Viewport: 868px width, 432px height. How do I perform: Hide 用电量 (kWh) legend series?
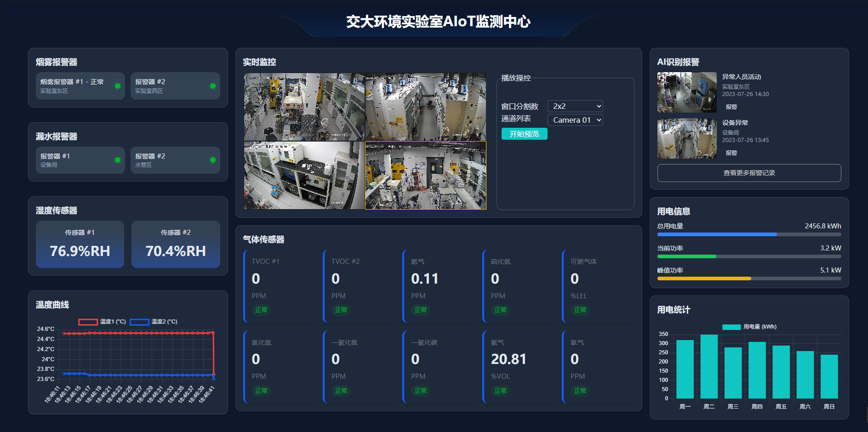[x=749, y=327]
